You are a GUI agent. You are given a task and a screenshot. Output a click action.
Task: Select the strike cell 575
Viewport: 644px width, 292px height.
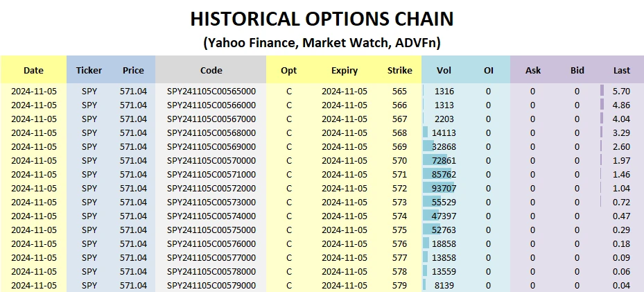(400, 230)
